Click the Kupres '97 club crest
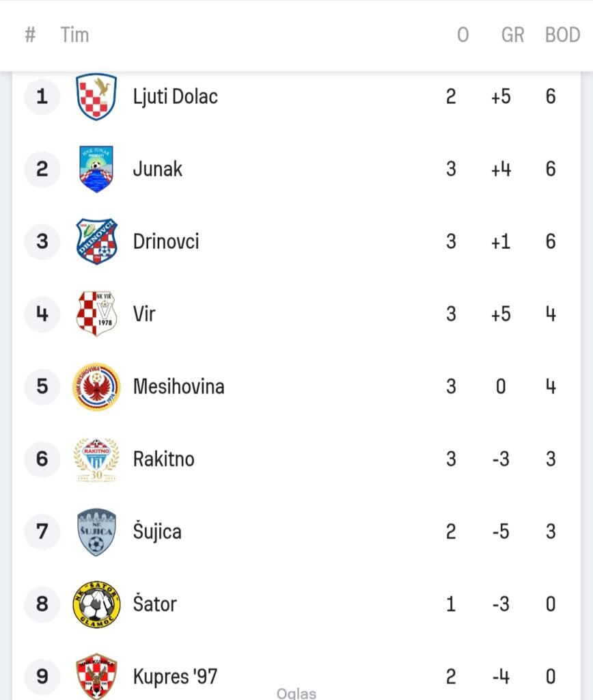This screenshot has width=593, height=700. (x=96, y=675)
